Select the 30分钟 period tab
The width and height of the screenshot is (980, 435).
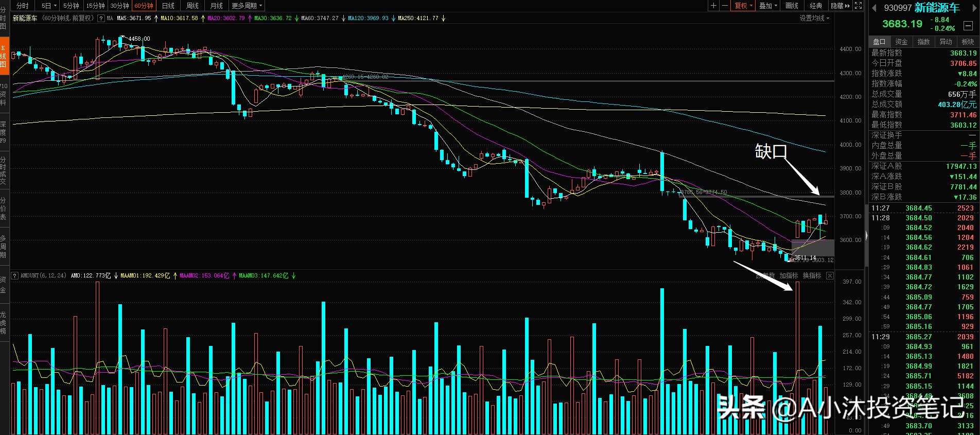coord(119,6)
